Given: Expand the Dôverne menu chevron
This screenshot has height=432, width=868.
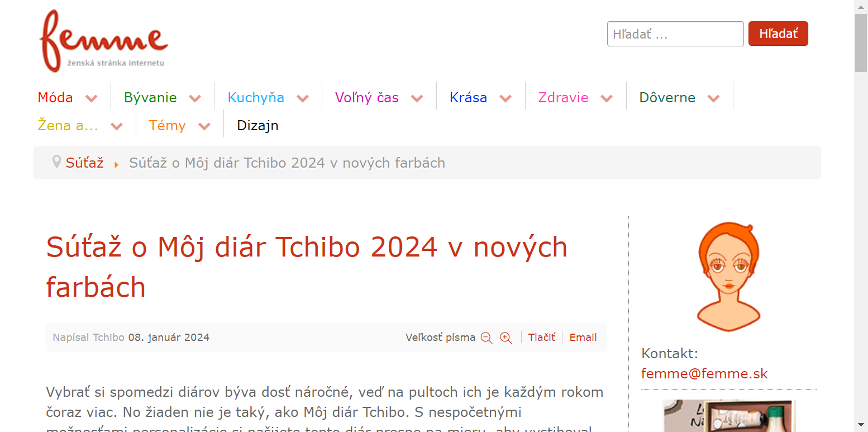Looking at the screenshot, I should [x=713, y=98].
